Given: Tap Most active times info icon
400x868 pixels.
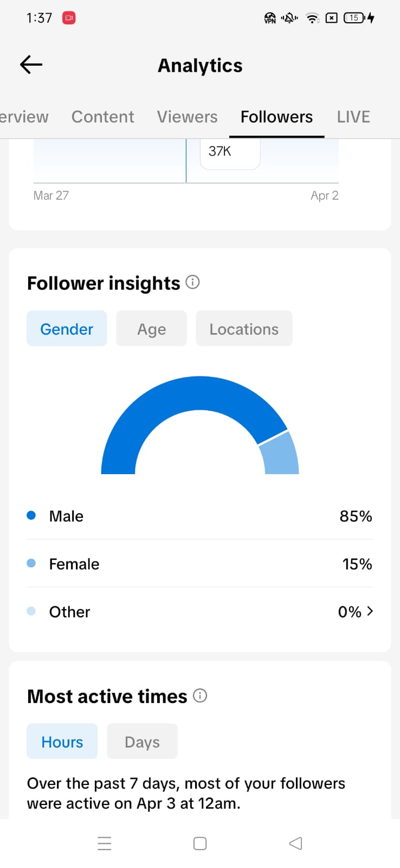Looking at the screenshot, I should click(x=200, y=695).
